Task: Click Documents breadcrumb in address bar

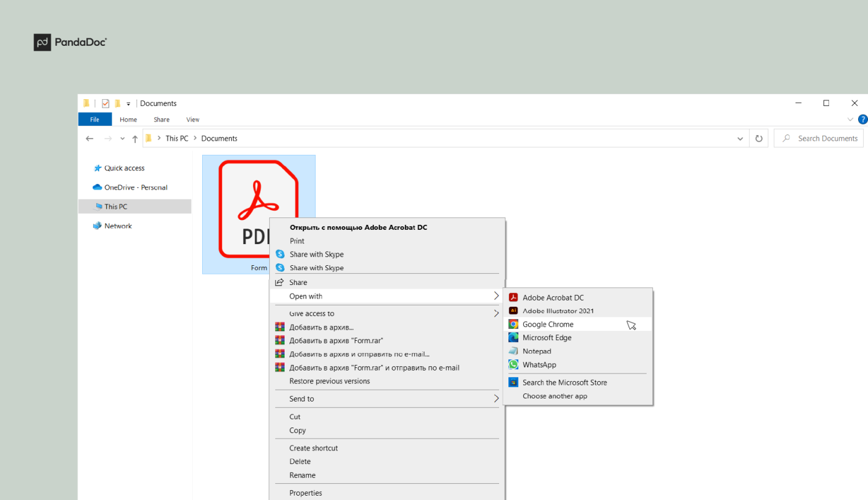Action: (x=219, y=139)
